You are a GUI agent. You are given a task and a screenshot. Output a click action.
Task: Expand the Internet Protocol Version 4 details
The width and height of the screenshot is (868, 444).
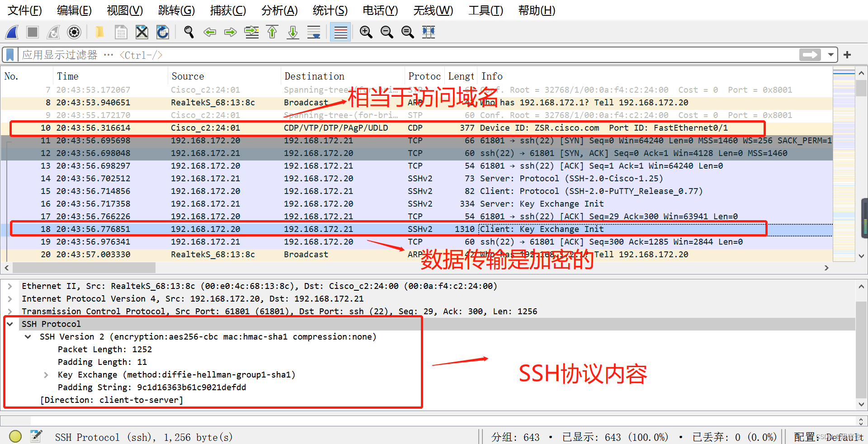coord(10,298)
